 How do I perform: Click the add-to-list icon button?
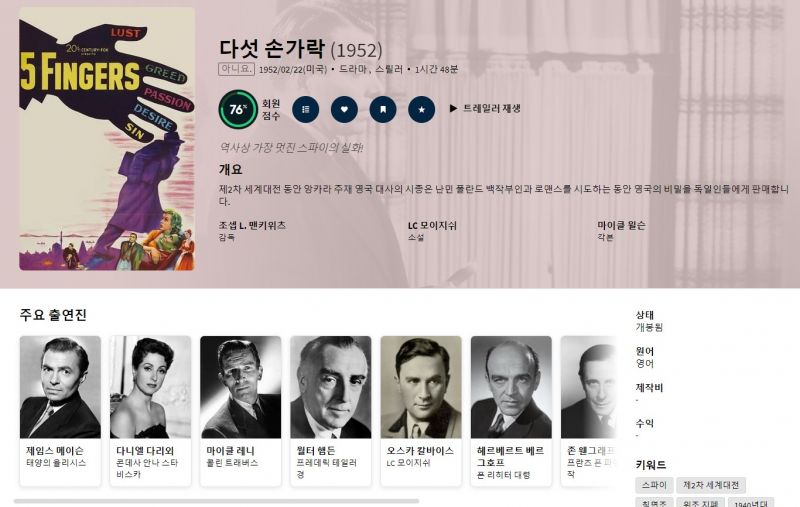[306, 109]
